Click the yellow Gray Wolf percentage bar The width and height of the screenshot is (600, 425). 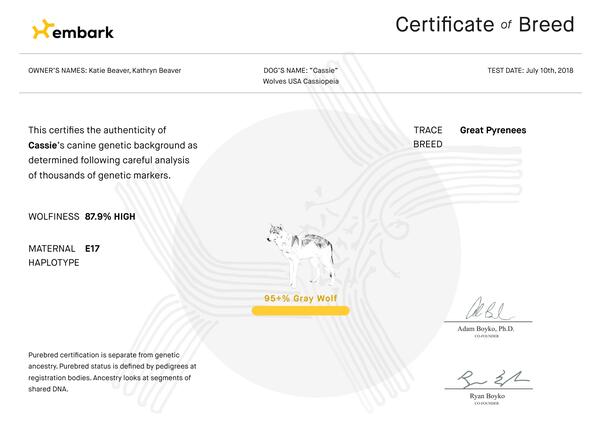(300, 311)
